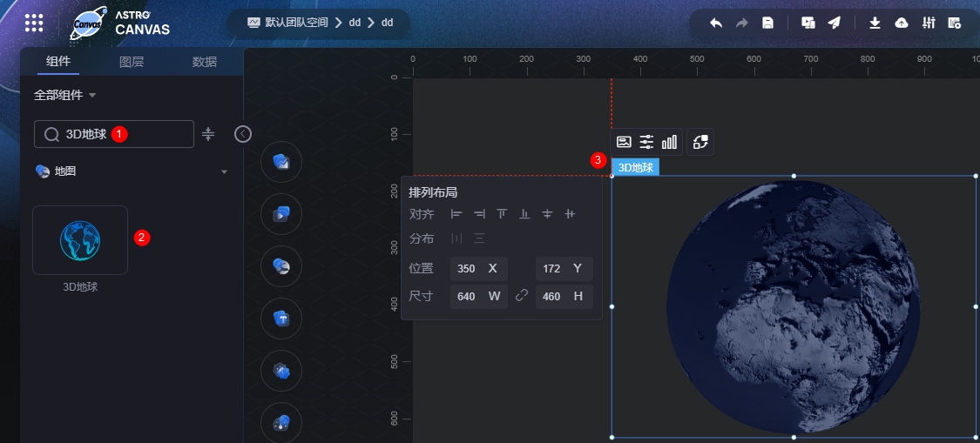Click the cloud upload icon

tap(901, 23)
